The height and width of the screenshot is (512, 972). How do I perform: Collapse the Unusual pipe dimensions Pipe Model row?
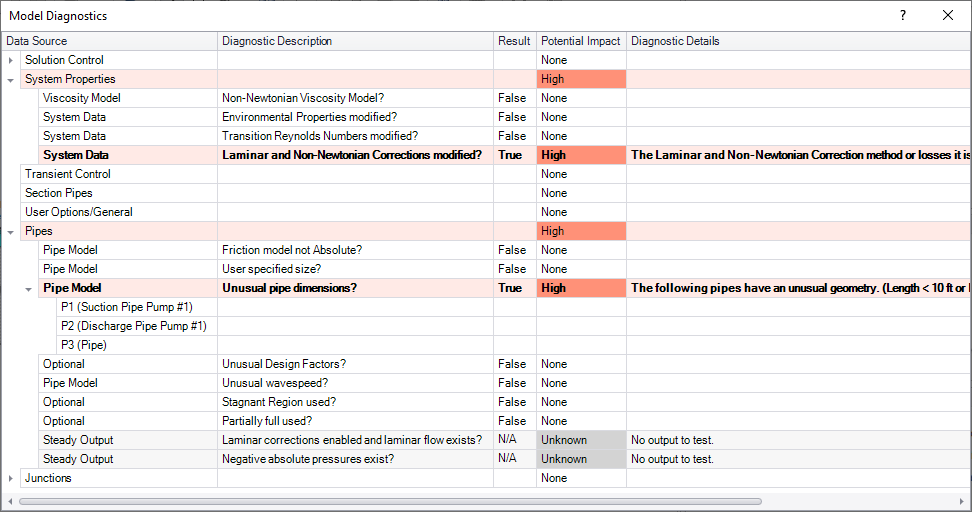(x=29, y=289)
